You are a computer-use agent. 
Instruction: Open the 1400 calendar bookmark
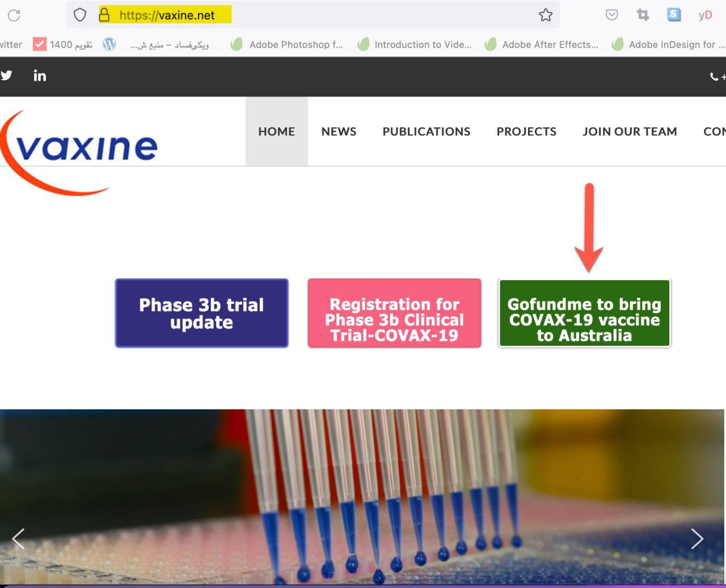click(x=62, y=44)
